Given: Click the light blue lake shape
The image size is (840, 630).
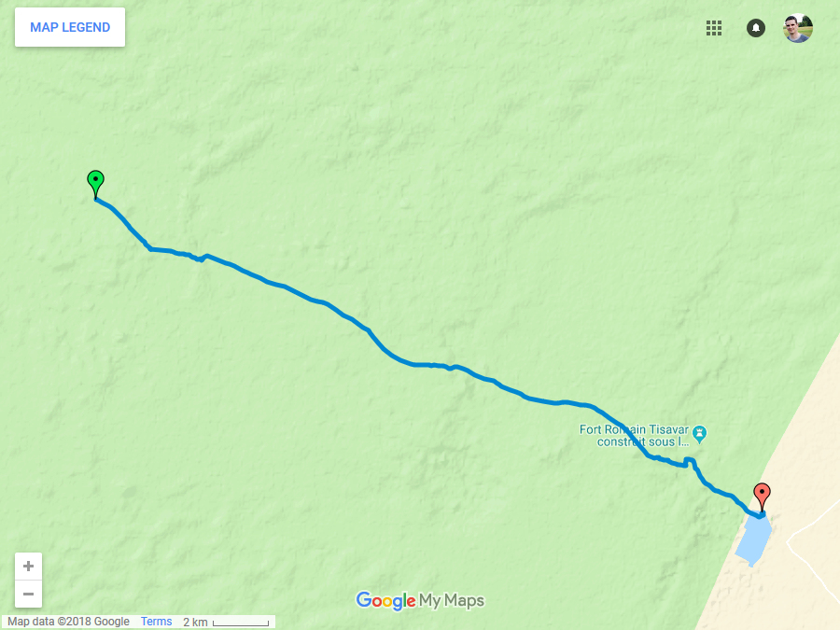Looking at the screenshot, I should coord(754,539).
